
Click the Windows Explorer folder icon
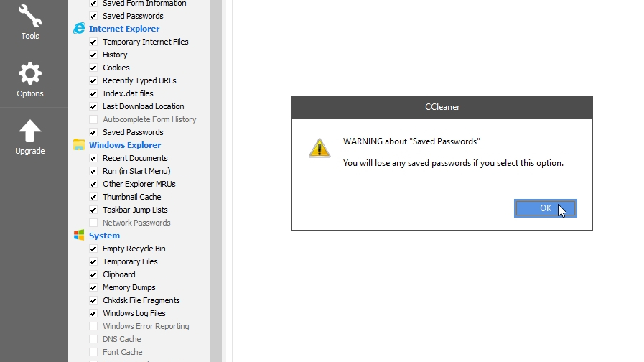[x=79, y=144]
